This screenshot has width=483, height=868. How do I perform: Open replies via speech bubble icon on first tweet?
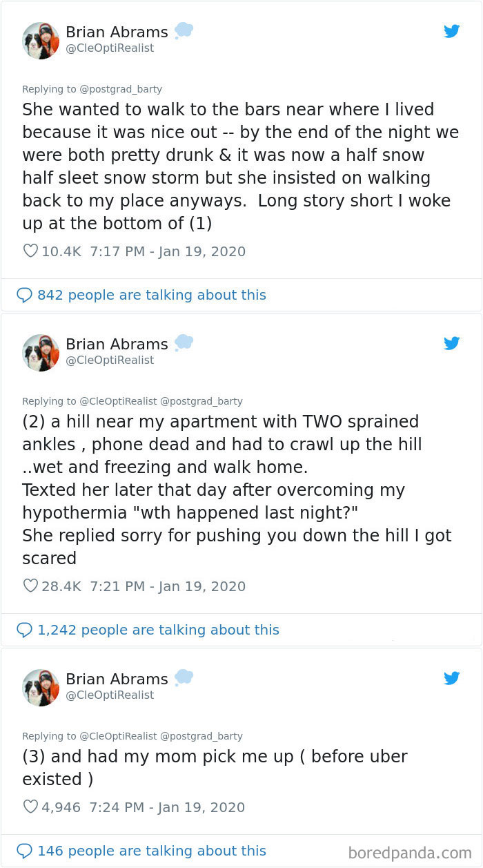tap(24, 295)
